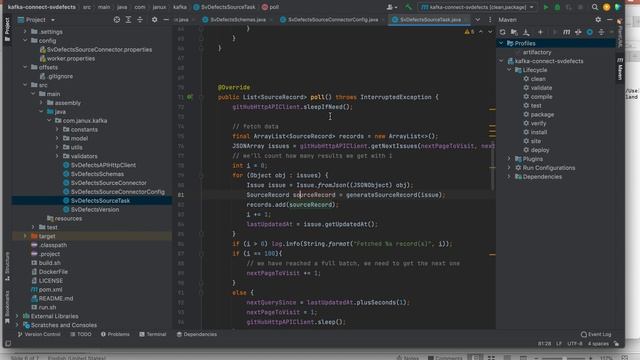Expand the target folder
This screenshot has height=360, width=640.
pos(25,236)
